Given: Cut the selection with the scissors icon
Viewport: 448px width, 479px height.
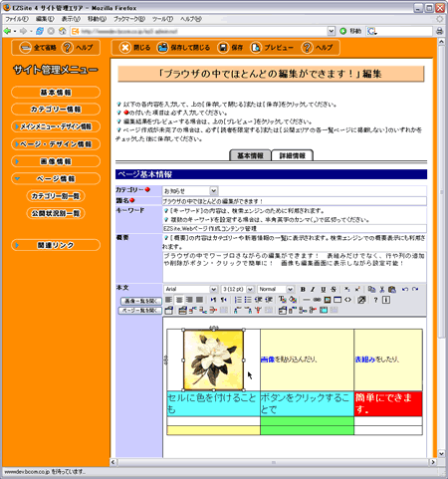Looking at the screenshot, I should coord(382,289).
